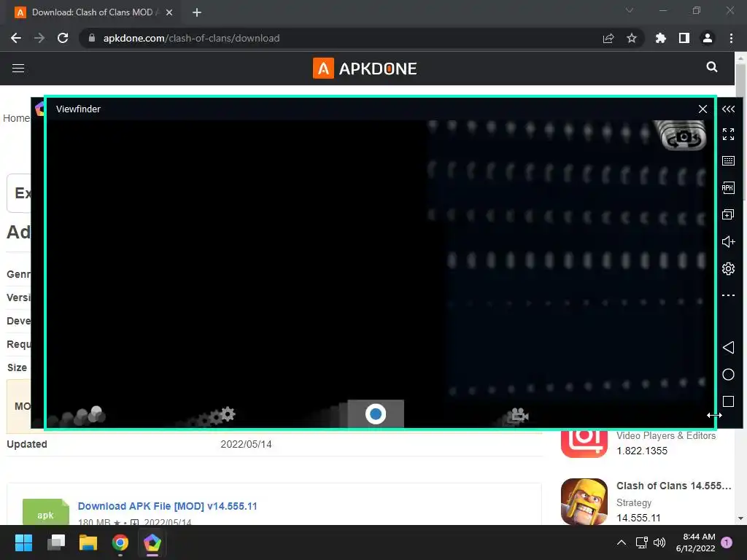Open File Explorer from the taskbar
Viewport: 747px width, 560px height.
point(88,542)
